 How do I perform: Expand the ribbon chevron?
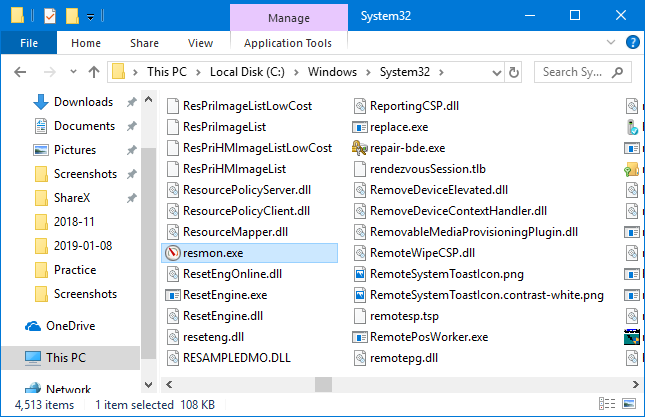(x=611, y=42)
